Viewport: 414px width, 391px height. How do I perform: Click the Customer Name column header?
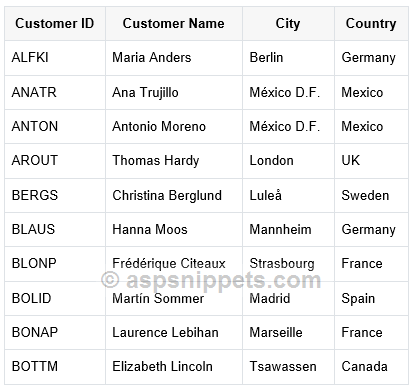click(x=174, y=24)
